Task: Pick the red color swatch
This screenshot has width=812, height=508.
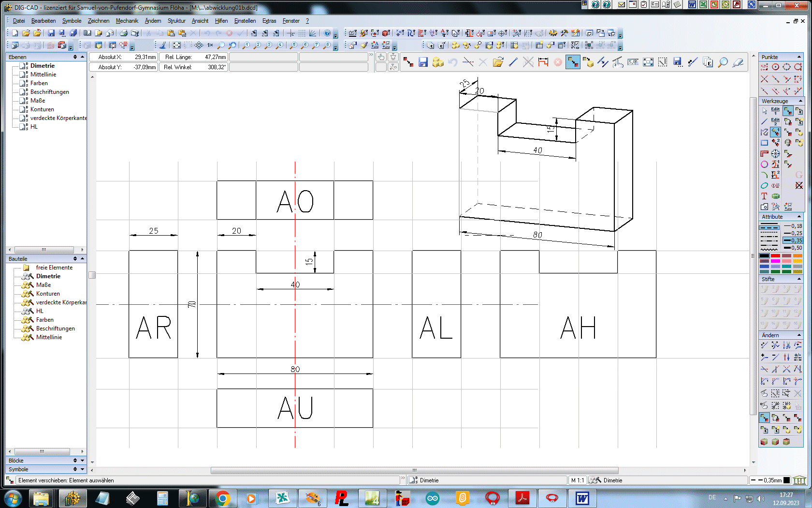Action: (775, 255)
